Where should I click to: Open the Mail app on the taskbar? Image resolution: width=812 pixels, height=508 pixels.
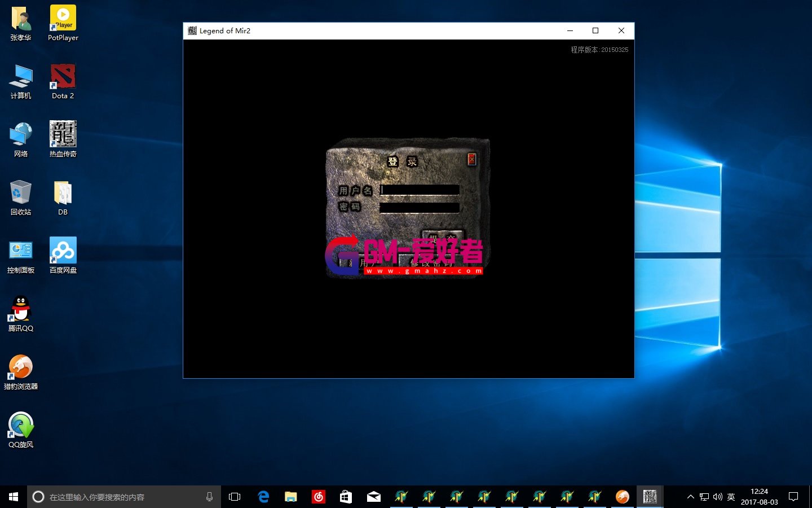point(373,497)
